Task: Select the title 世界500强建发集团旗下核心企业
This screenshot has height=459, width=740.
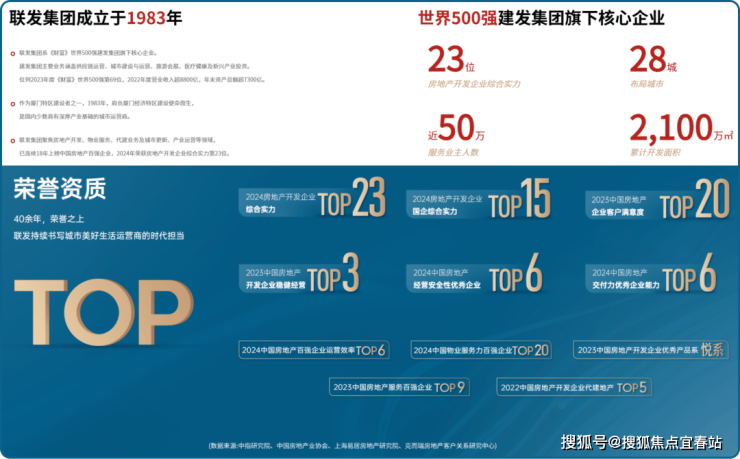Action: tap(541, 18)
